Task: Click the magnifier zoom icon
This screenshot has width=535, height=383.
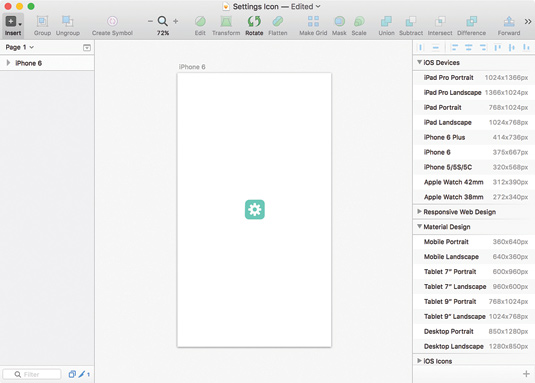Action: (162, 21)
